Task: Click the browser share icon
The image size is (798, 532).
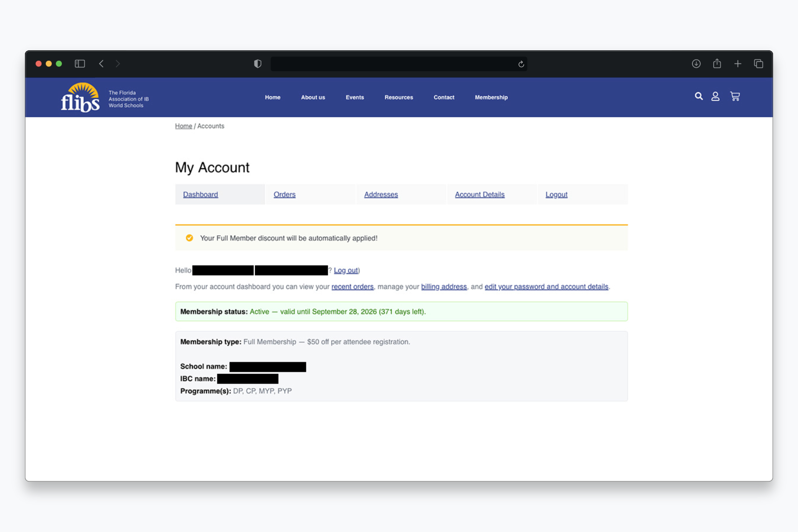Action: tap(717, 64)
